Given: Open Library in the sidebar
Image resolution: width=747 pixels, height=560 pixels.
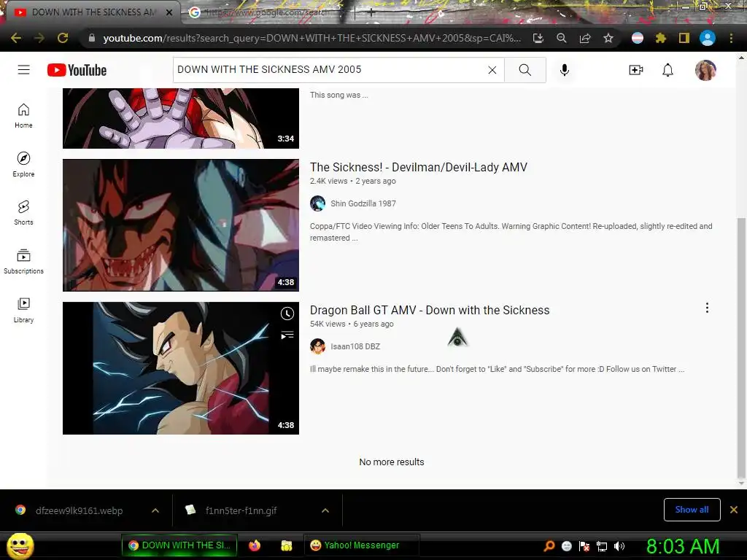Looking at the screenshot, I should (x=23, y=311).
